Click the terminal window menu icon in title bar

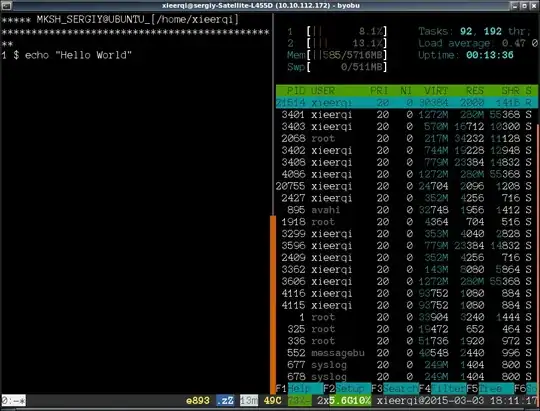coord(6,5)
